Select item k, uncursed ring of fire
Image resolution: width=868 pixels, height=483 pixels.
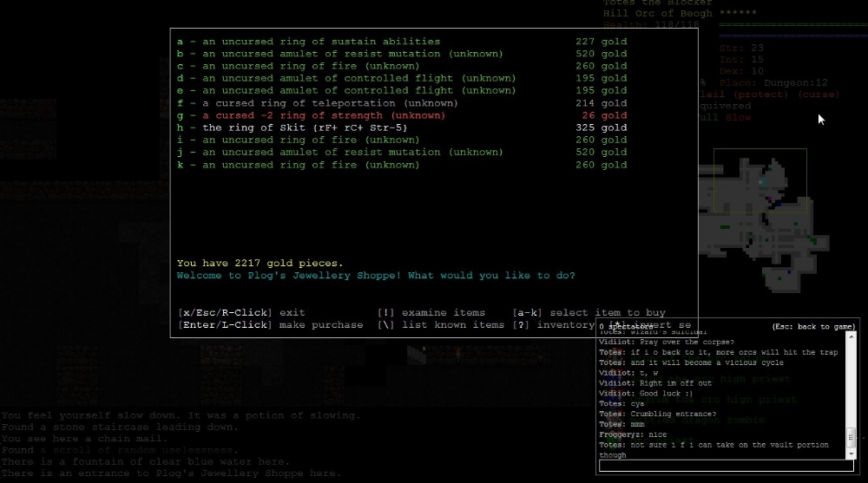tap(402, 165)
